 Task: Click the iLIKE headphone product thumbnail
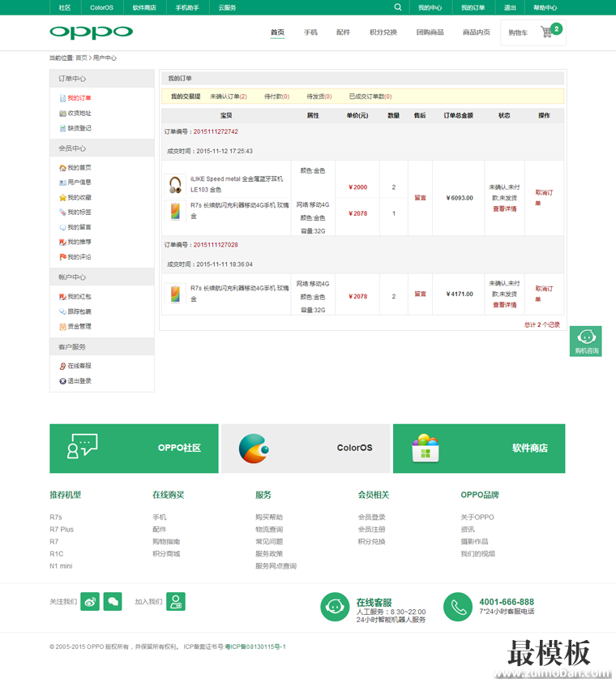coord(175,185)
